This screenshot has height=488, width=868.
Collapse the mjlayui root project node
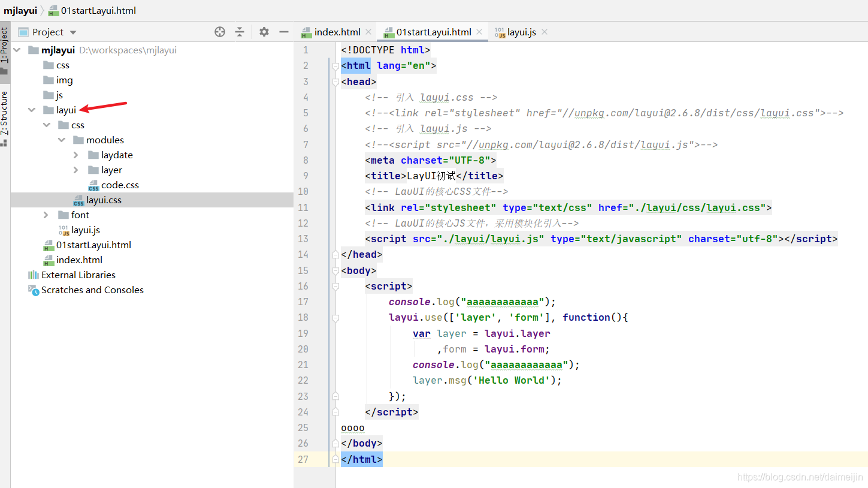click(x=17, y=50)
